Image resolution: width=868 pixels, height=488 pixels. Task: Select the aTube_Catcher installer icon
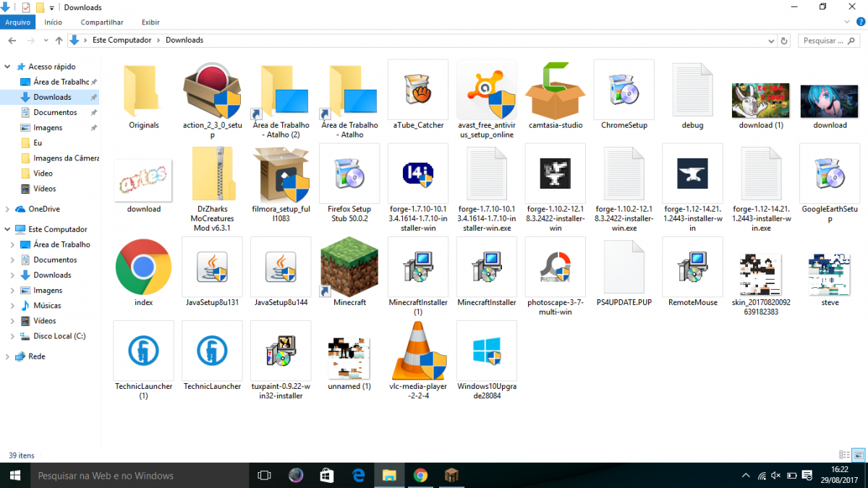coord(418,90)
